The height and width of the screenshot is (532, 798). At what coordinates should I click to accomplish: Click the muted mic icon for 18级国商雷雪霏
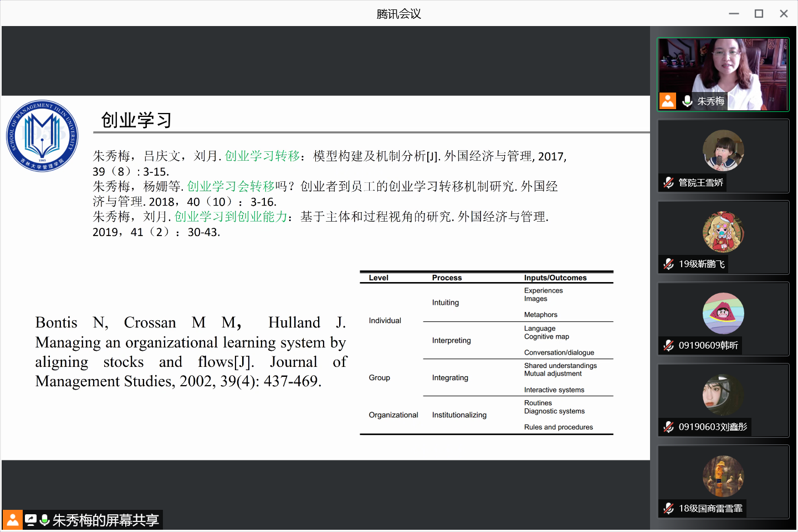point(669,508)
